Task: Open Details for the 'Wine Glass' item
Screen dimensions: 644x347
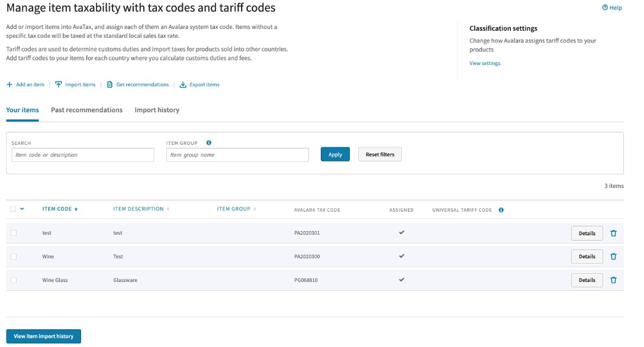Action: [x=587, y=280]
